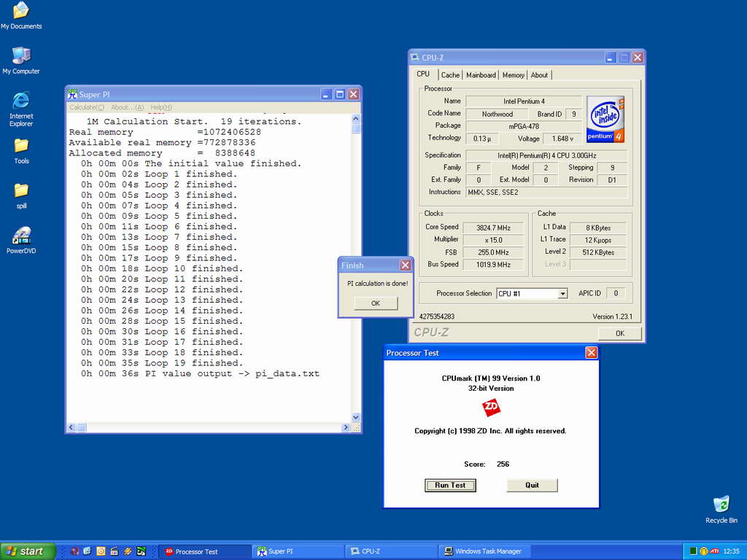Launch Internet Explorer from the desktop
The height and width of the screenshot is (560, 747).
21,109
